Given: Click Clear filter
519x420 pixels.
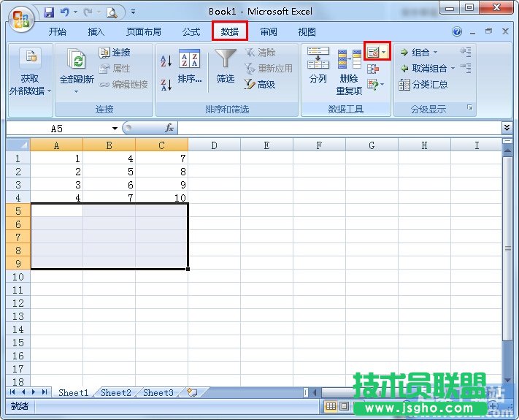Looking at the screenshot, I should click(261, 53).
